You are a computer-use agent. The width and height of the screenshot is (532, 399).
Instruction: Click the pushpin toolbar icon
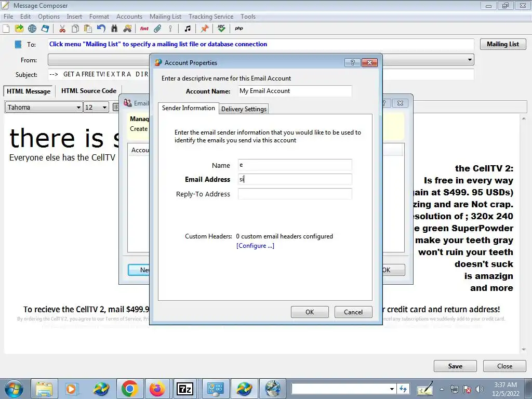pyautogui.click(x=204, y=29)
